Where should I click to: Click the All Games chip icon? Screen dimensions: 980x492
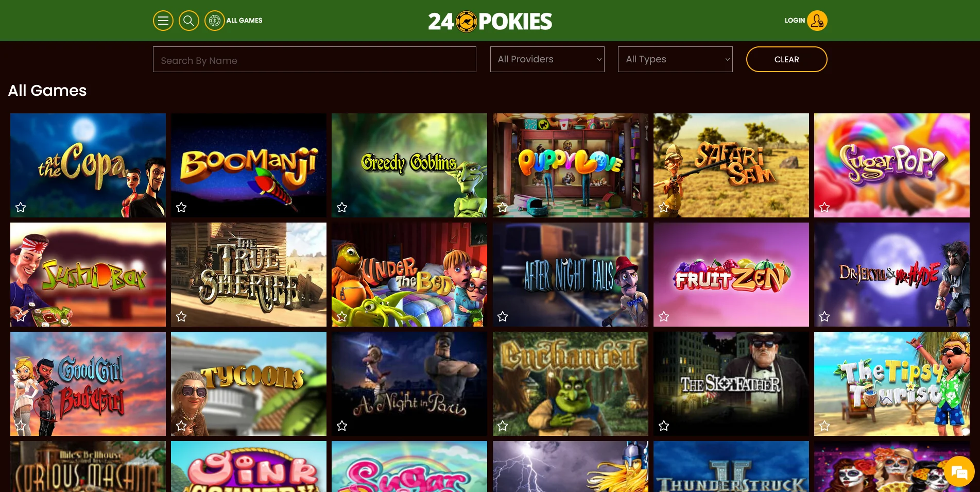click(x=215, y=21)
